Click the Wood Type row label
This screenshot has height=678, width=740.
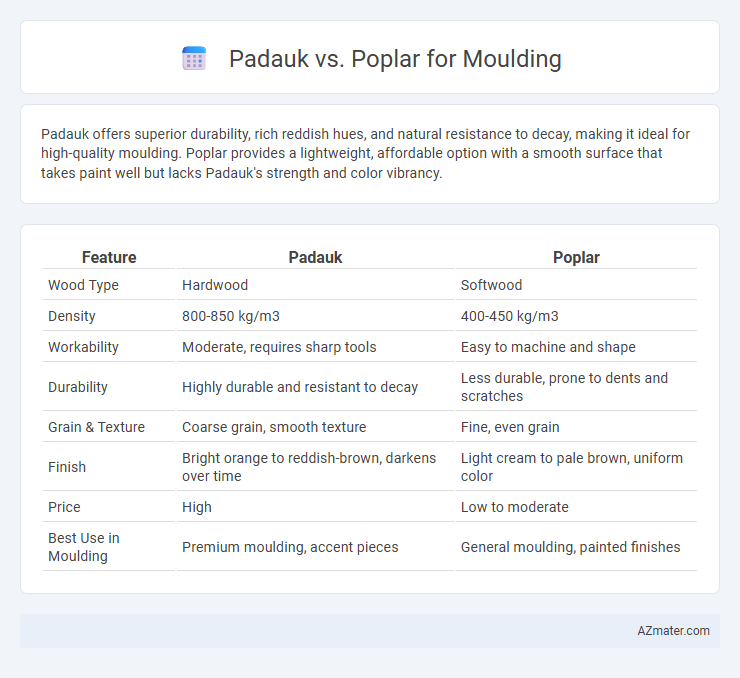point(84,285)
